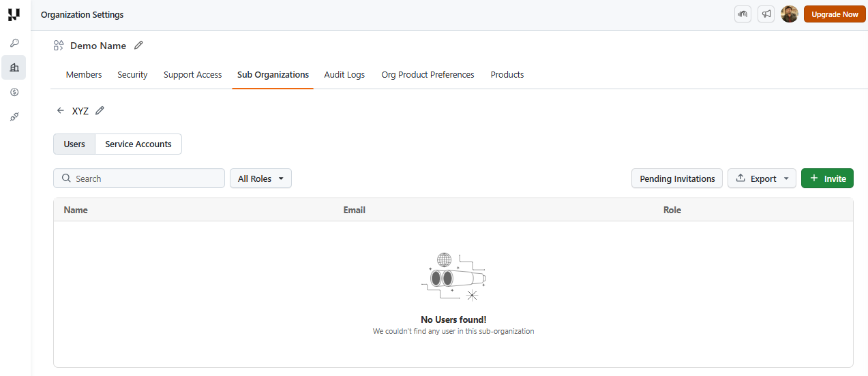Open the user profile avatar

point(790,14)
